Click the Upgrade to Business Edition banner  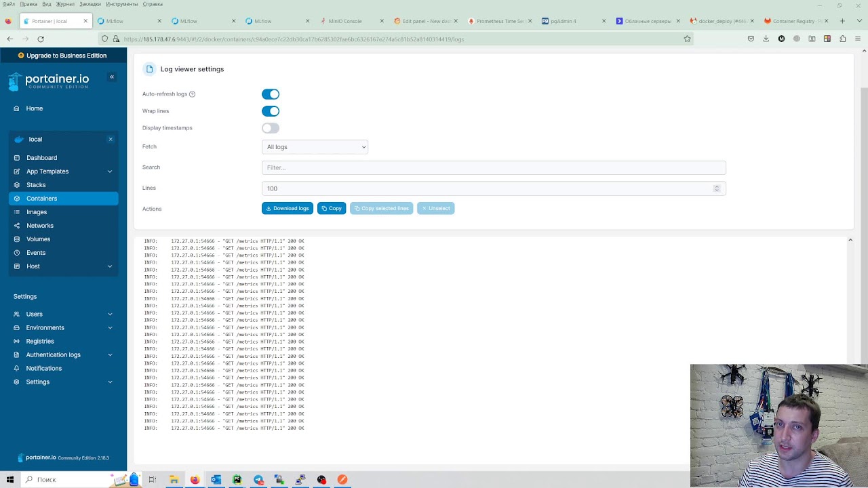pos(63,56)
